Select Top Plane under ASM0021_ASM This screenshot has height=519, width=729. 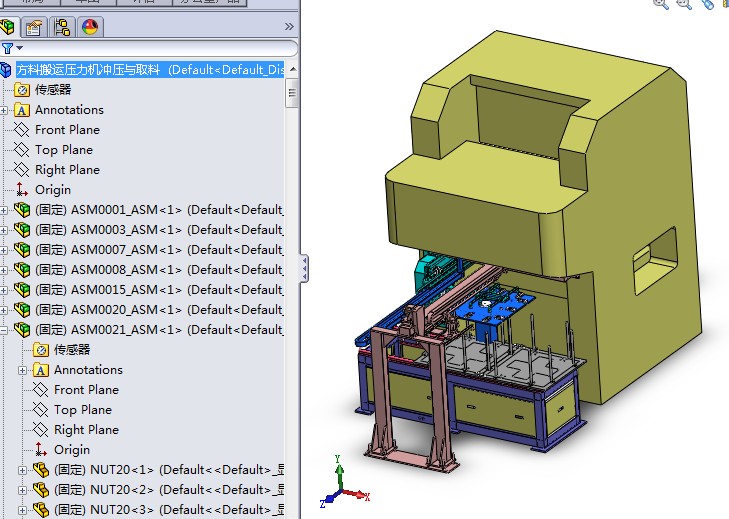pyautogui.click(x=83, y=410)
